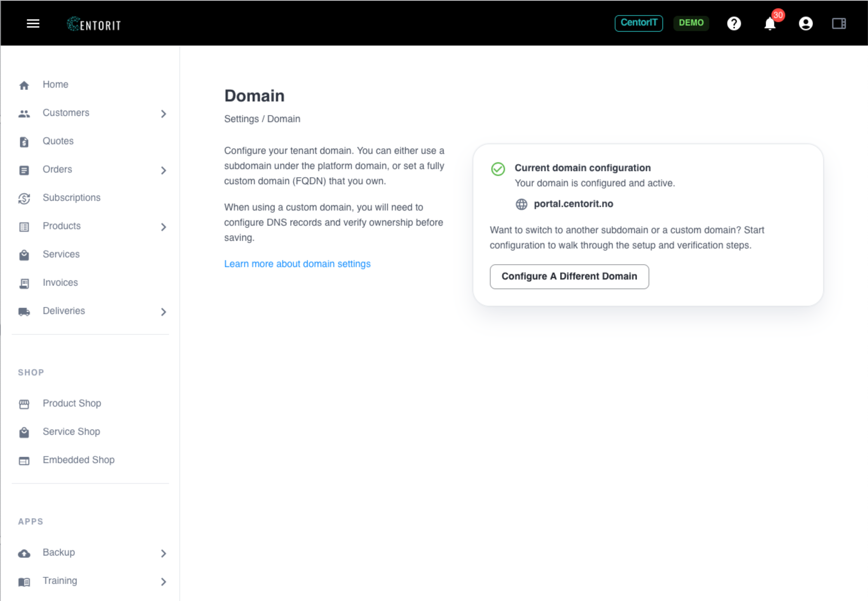Open the hamburger navigation menu
This screenshot has height=601, width=868.
point(33,24)
